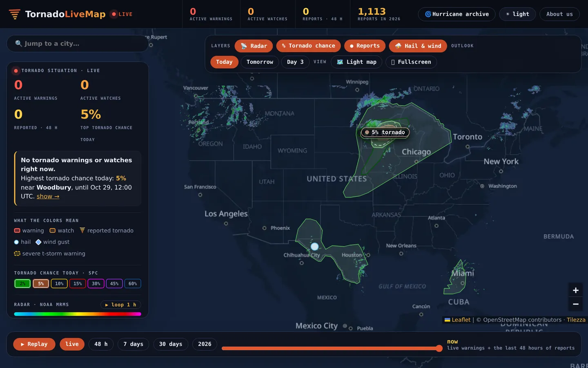Screen dimensions: 588x368
Task: Zoom in the map with plus button
Action: 576,290
